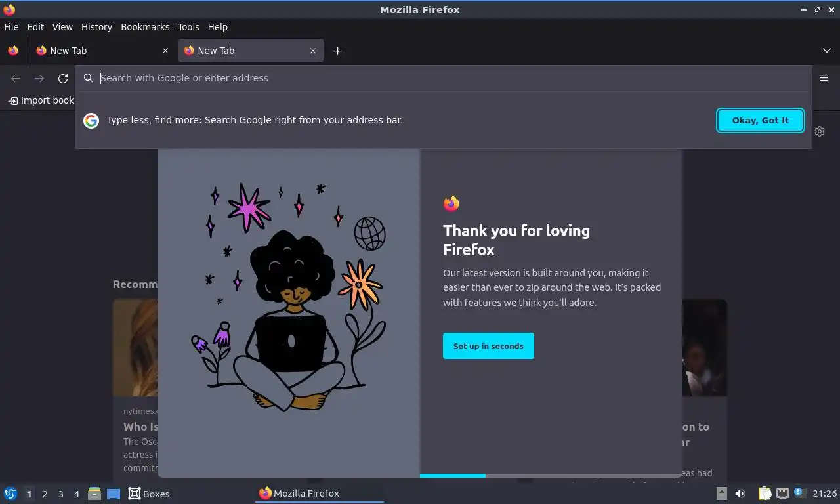This screenshot has width=840, height=504.
Task: Click the Firefox logo in title bar
Action: tap(9, 9)
